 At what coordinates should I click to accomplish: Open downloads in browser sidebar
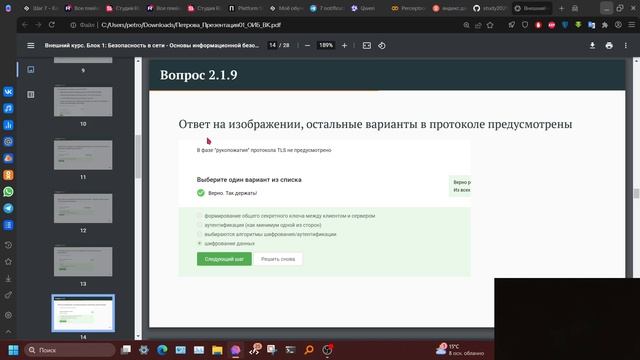click(8, 278)
